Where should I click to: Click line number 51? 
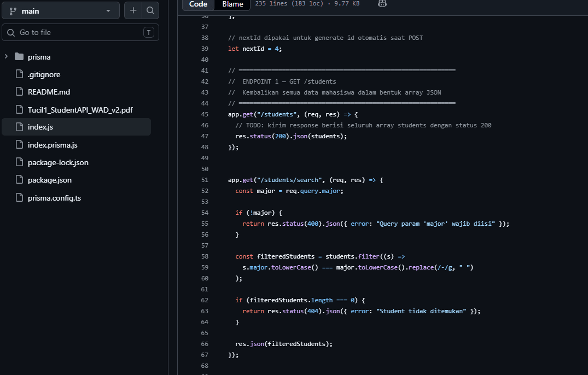205,180
